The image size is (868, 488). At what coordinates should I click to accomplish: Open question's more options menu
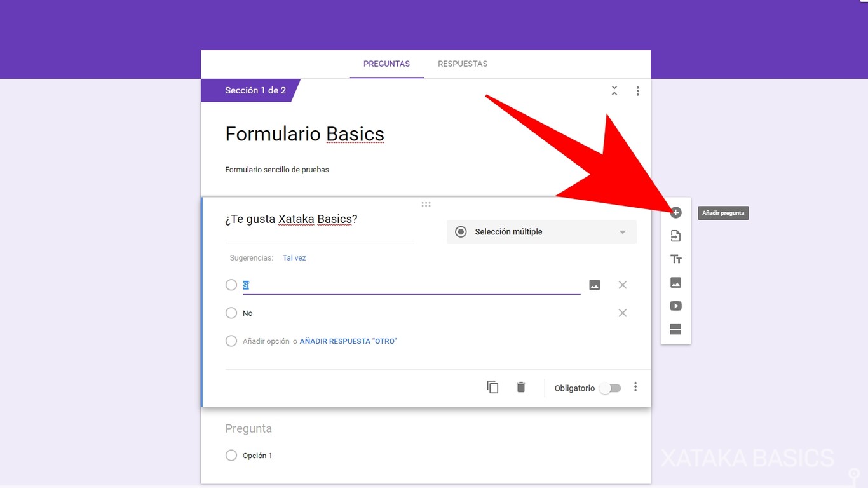click(635, 387)
